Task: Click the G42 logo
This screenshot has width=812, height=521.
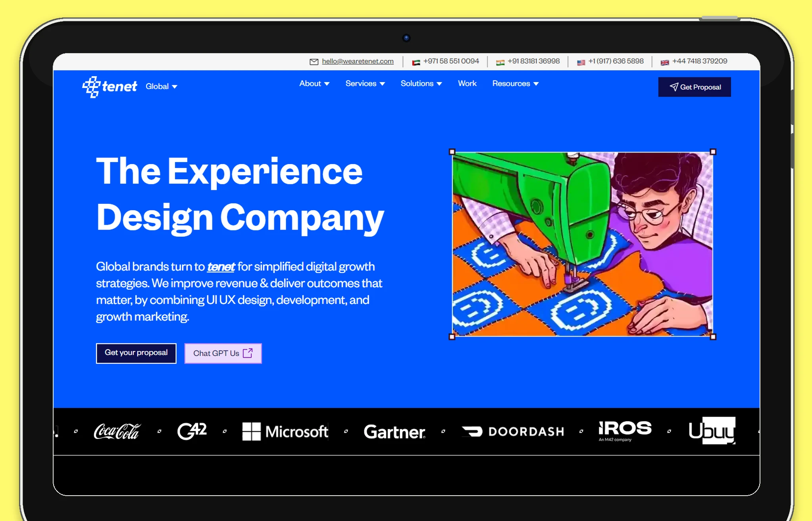Action: tap(192, 431)
